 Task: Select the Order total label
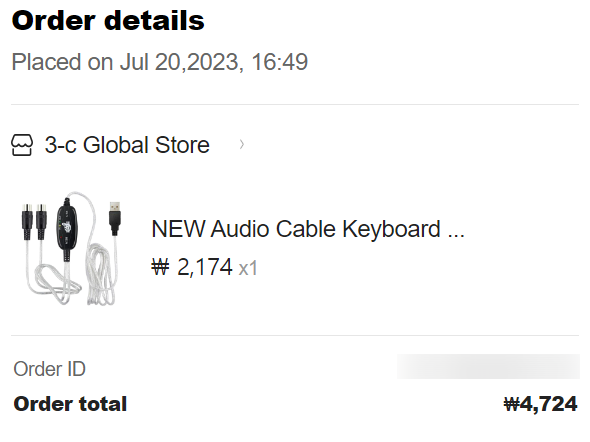click(70, 404)
